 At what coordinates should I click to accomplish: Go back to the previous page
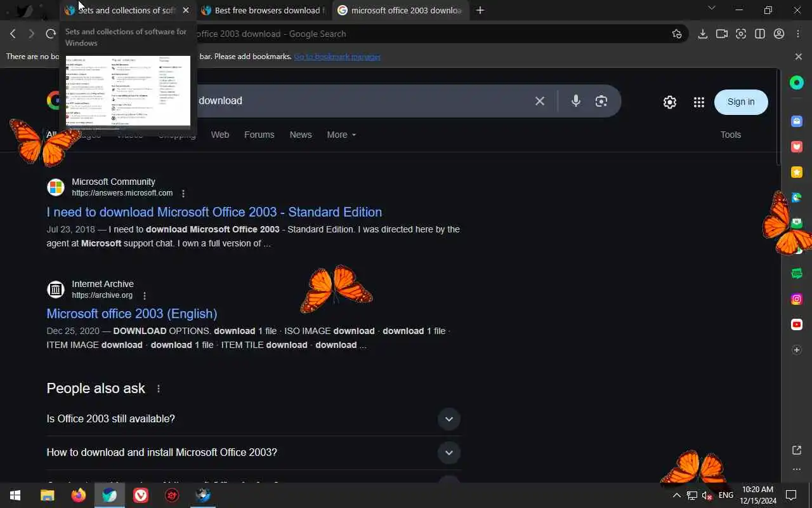pyautogui.click(x=13, y=34)
